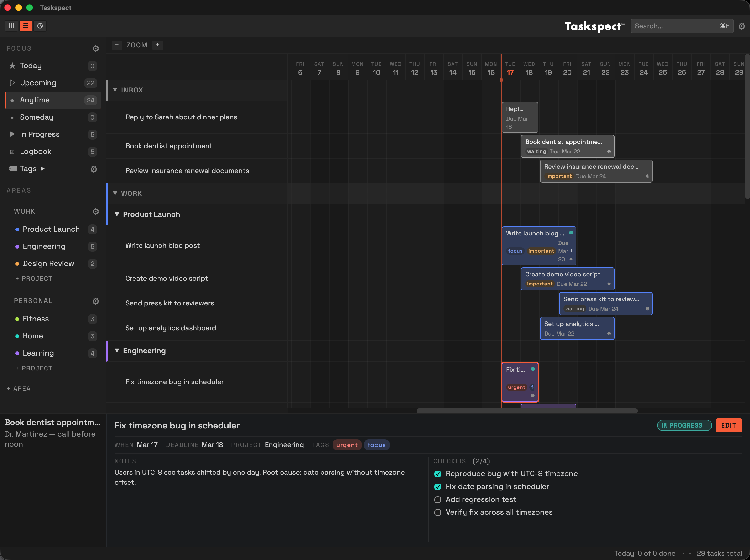Select the Logbook in the sidebar
750x560 pixels.
tap(36, 151)
